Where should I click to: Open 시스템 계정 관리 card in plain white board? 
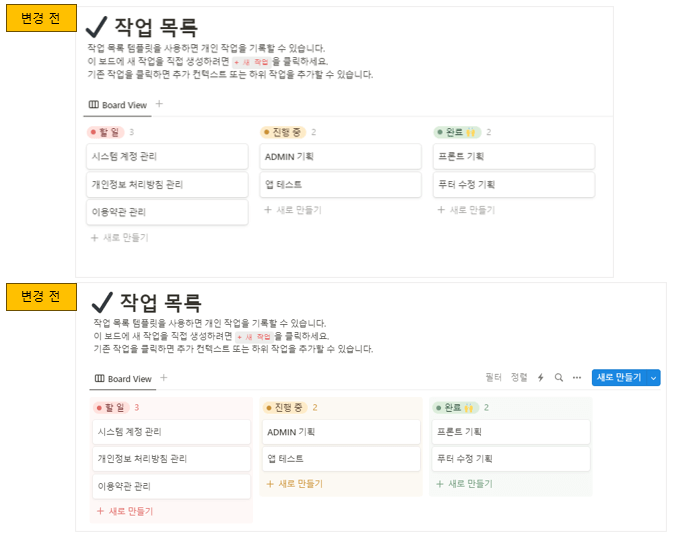point(167,157)
